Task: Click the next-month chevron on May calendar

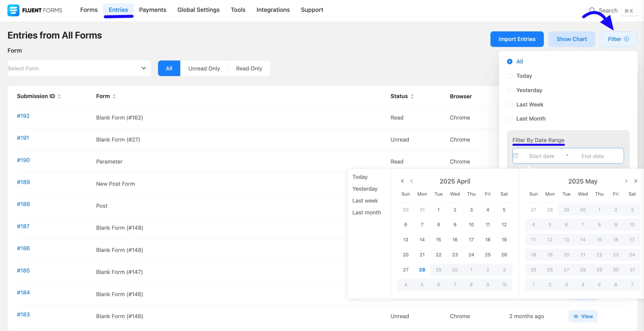Action: coord(626,181)
